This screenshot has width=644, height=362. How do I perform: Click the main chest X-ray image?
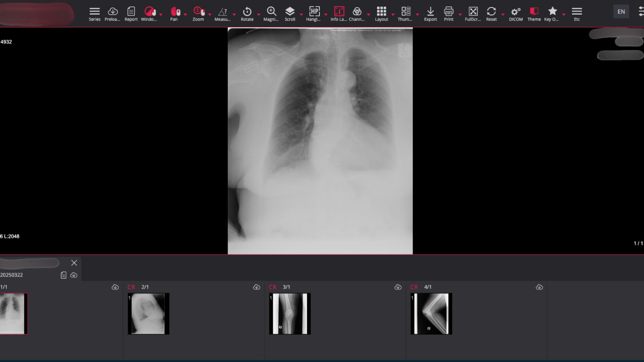coord(320,141)
